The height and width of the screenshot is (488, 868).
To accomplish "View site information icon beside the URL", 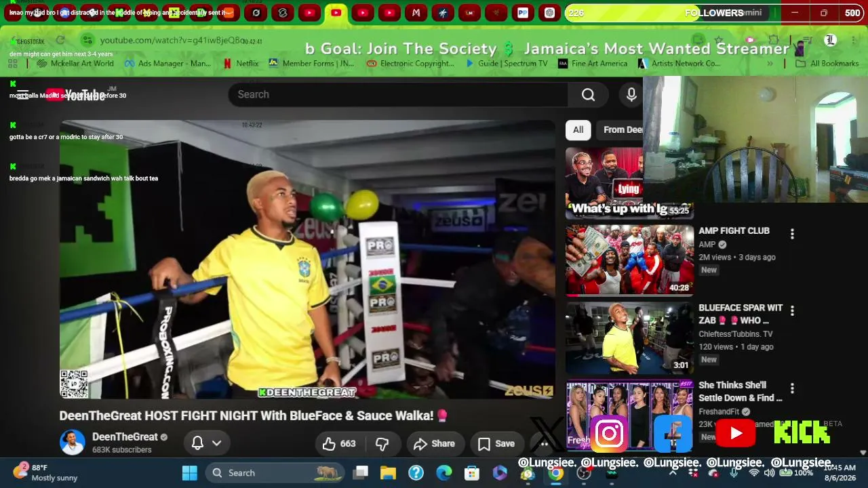I will point(86,41).
